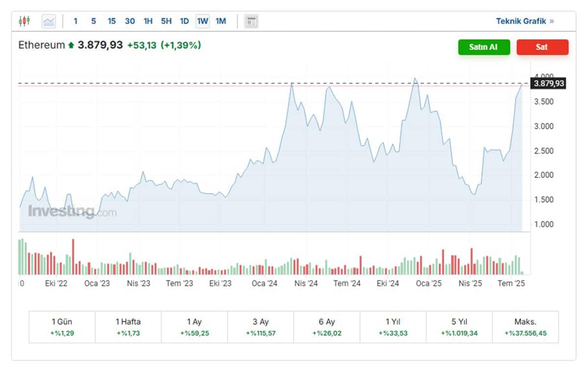Click the Eki '24 date axis label
This screenshot has width=588, height=369.
tap(388, 283)
